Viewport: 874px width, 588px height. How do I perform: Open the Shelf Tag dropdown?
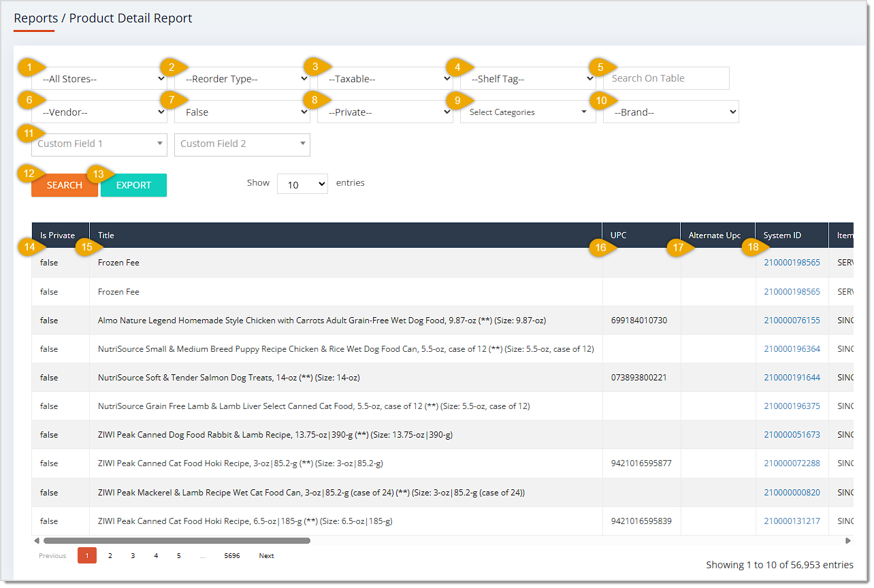point(528,78)
